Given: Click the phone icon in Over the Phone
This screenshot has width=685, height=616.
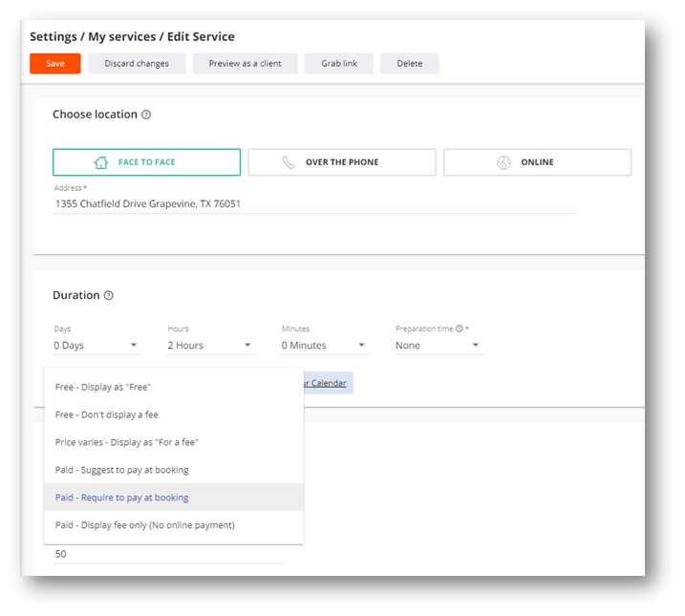Looking at the screenshot, I should [289, 162].
